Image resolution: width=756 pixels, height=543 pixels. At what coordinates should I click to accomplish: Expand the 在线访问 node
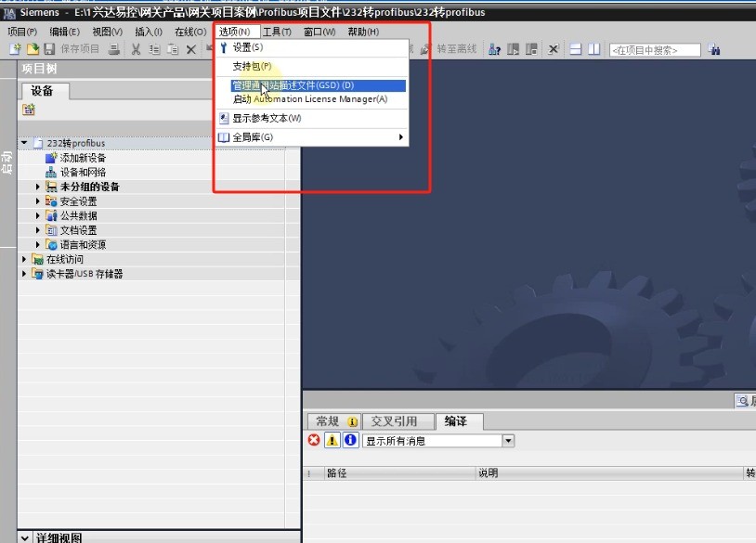pyautogui.click(x=24, y=259)
